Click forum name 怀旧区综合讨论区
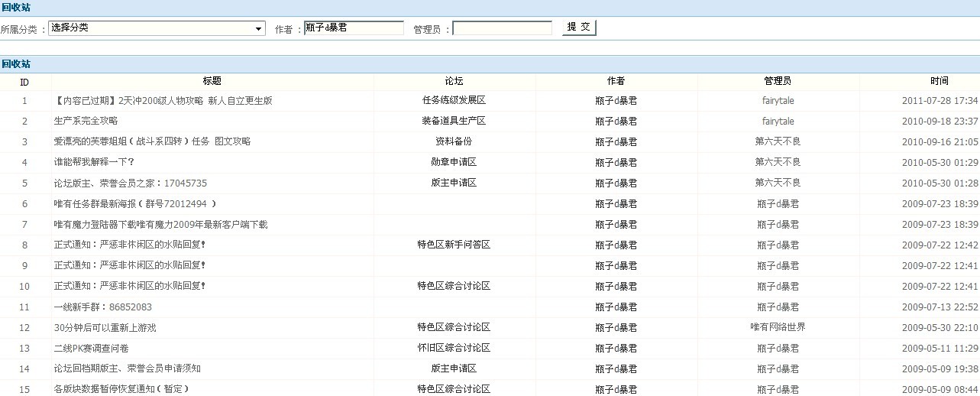Viewport: 980px width, 396px height. [454, 348]
